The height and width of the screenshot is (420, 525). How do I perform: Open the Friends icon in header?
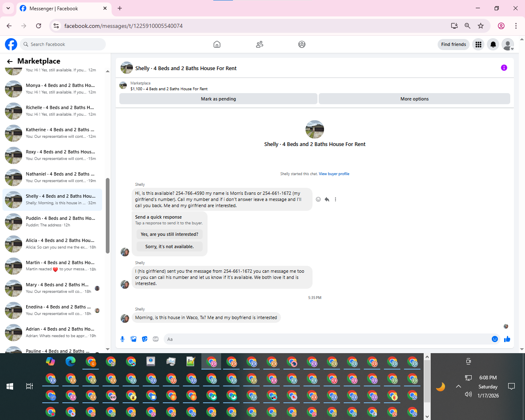tap(260, 44)
